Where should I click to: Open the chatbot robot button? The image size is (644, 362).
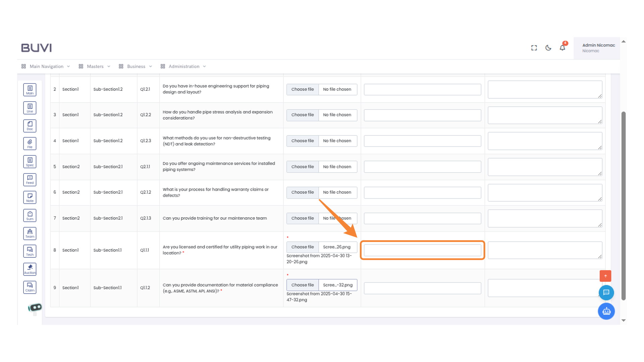[x=606, y=311]
